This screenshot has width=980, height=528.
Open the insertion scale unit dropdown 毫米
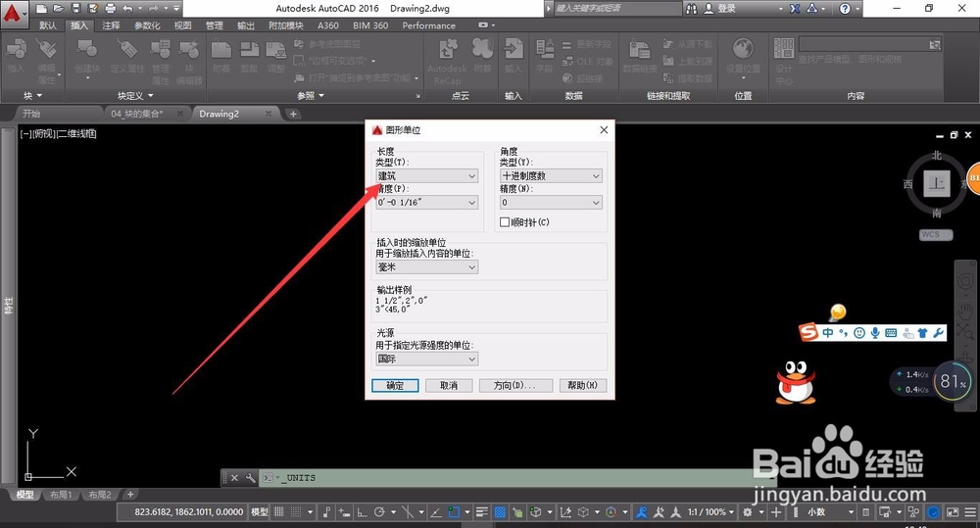[427, 266]
